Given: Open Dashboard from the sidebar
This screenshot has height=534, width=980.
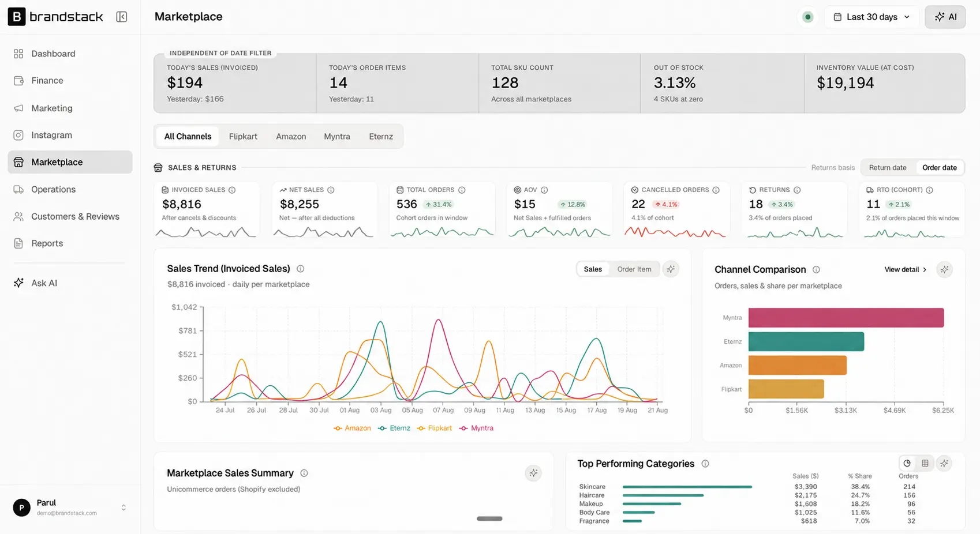Looking at the screenshot, I should pos(70,54).
